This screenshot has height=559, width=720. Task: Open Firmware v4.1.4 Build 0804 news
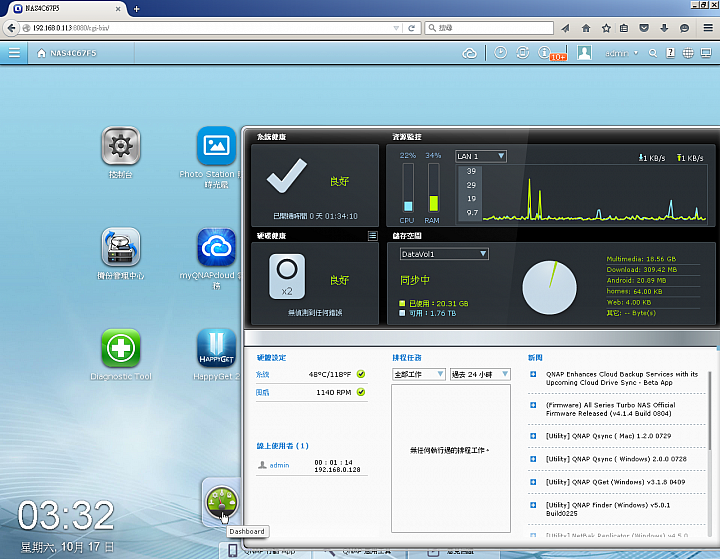coord(610,409)
